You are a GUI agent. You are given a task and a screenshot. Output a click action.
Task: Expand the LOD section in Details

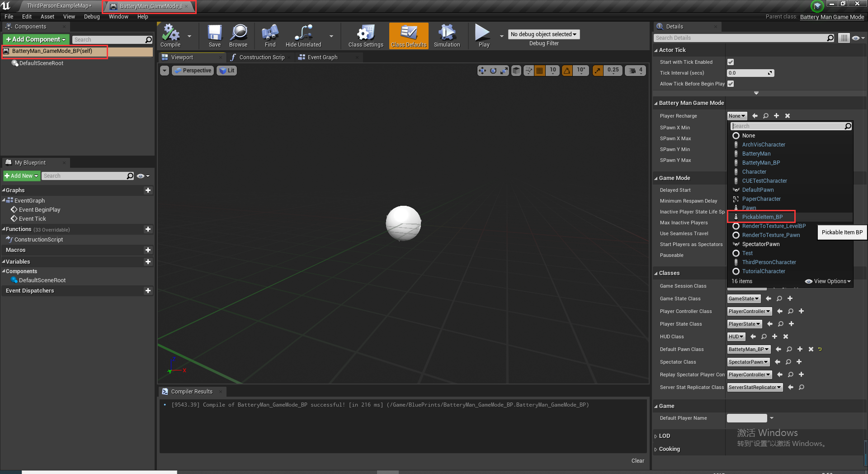pyautogui.click(x=656, y=436)
